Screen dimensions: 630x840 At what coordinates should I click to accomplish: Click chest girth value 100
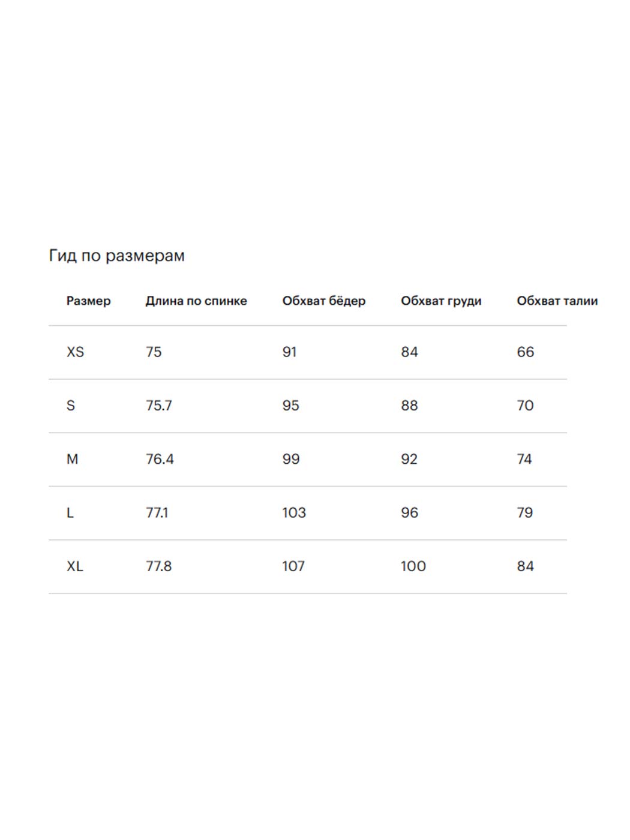click(x=413, y=566)
